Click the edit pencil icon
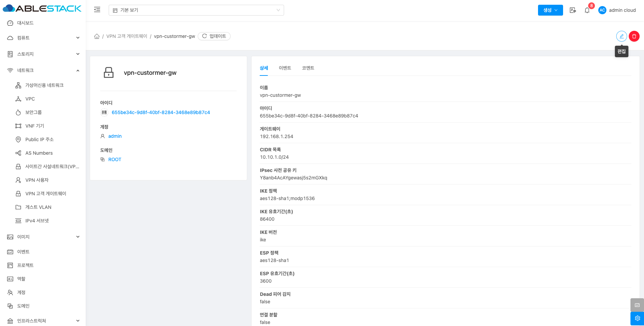The height and width of the screenshot is (326, 644). point(621,36)
